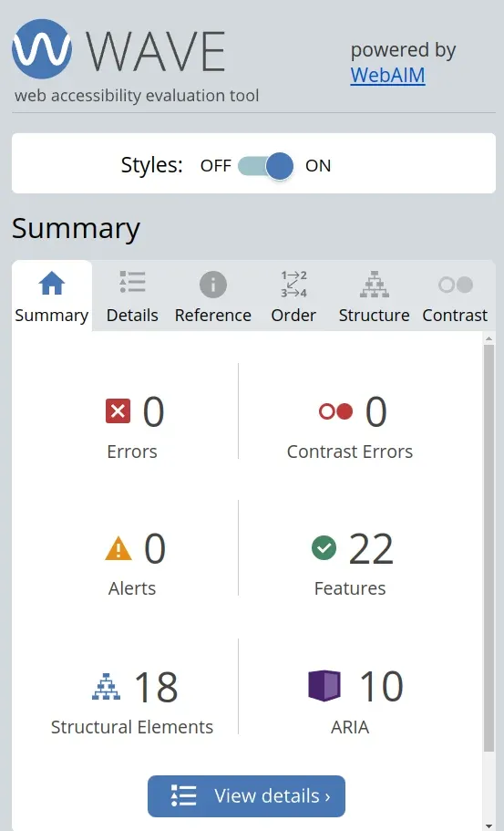This screenshot has height=831, width=504.
Task: Click the Features count 22
Action: point(371,549)
